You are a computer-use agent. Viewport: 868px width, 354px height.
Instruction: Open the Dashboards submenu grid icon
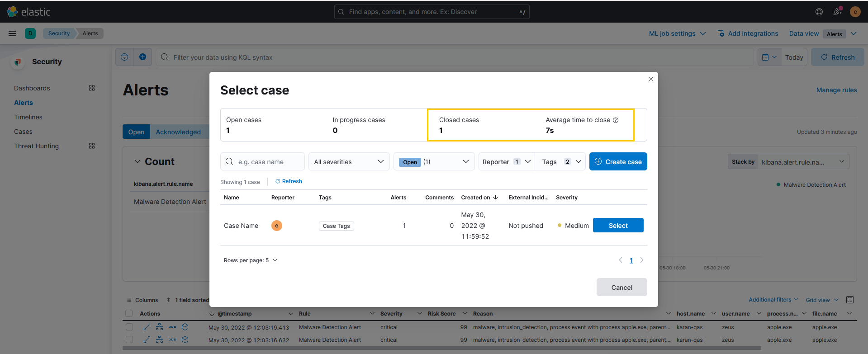(x=92, y=88)
